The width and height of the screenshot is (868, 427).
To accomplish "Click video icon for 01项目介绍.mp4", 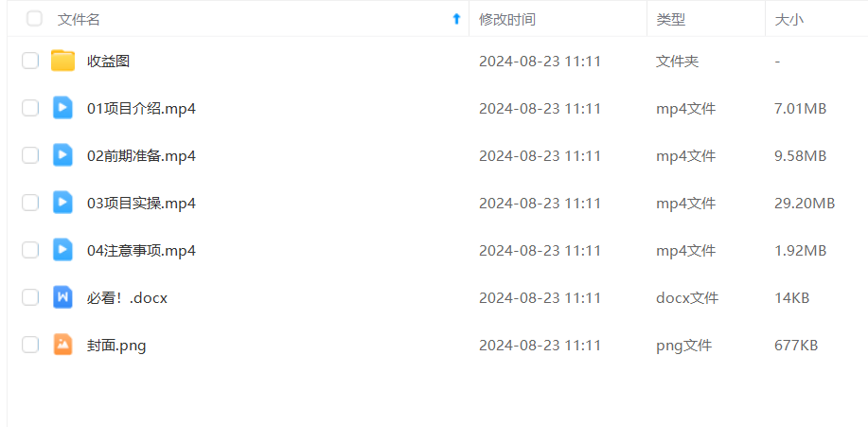I will (62, 108).
